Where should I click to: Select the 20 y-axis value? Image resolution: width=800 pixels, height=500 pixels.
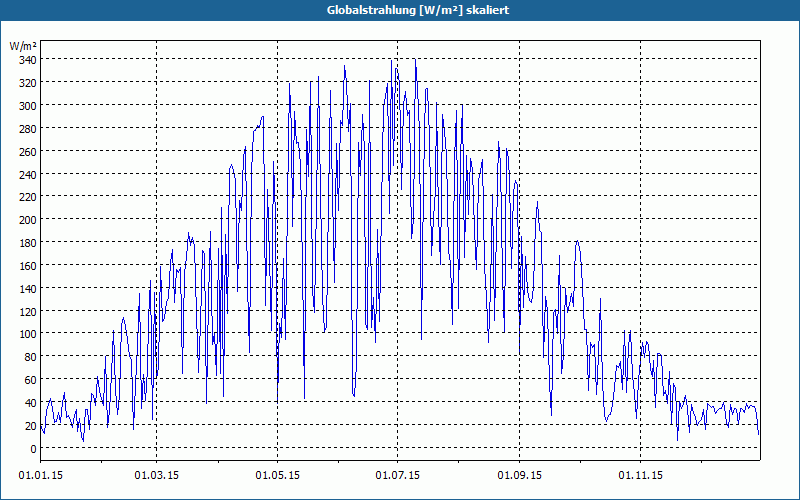[31, 426]
